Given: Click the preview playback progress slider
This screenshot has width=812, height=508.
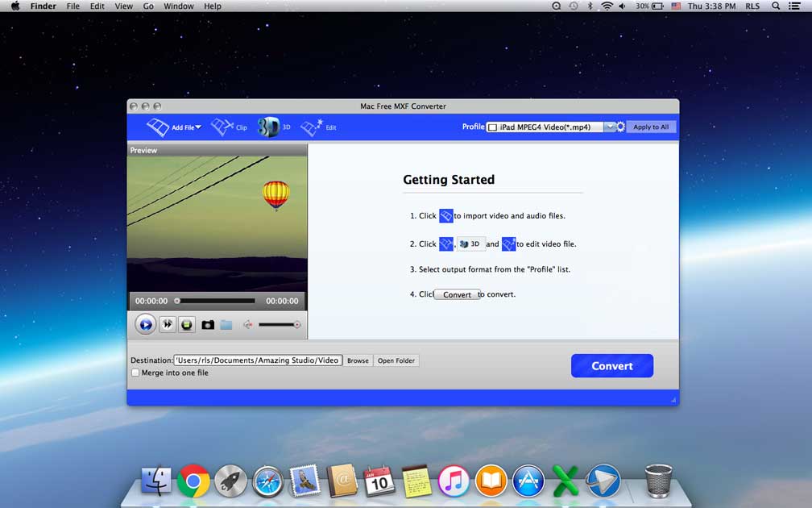Looking at the screenshot, I should coord(215,301).
